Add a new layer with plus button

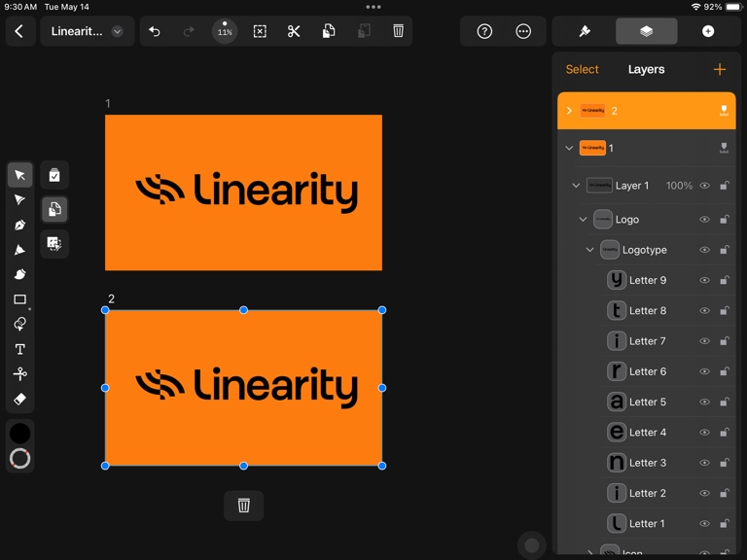[x=720, y=70]
